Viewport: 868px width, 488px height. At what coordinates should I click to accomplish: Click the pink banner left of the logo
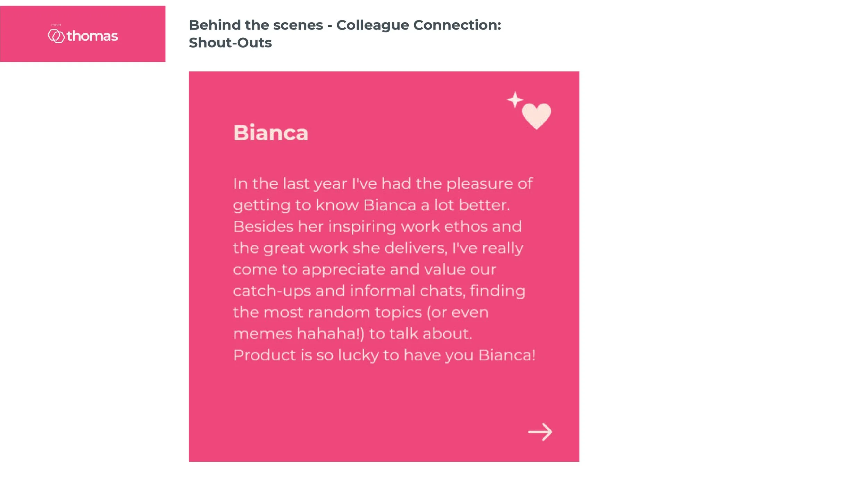[x=24, y=34]
